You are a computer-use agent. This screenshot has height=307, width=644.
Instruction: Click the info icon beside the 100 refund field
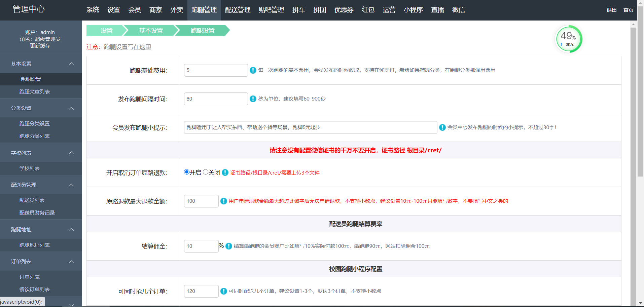coord(224,201)
